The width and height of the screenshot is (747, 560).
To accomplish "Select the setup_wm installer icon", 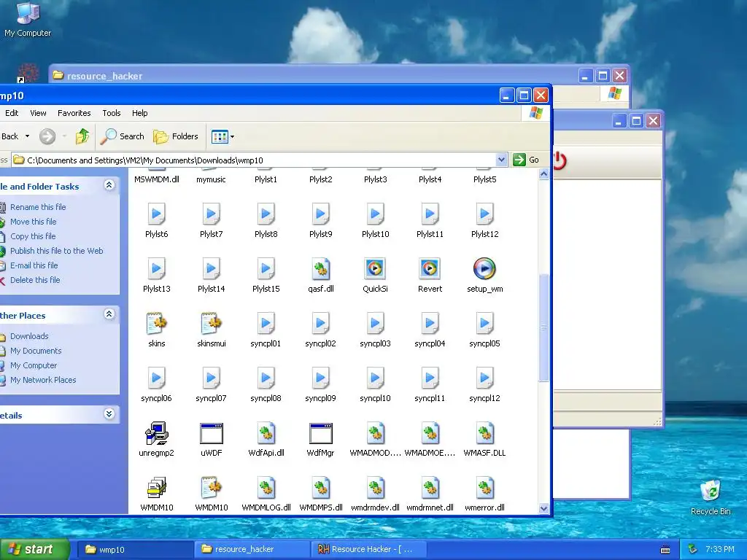I will 484,269.
